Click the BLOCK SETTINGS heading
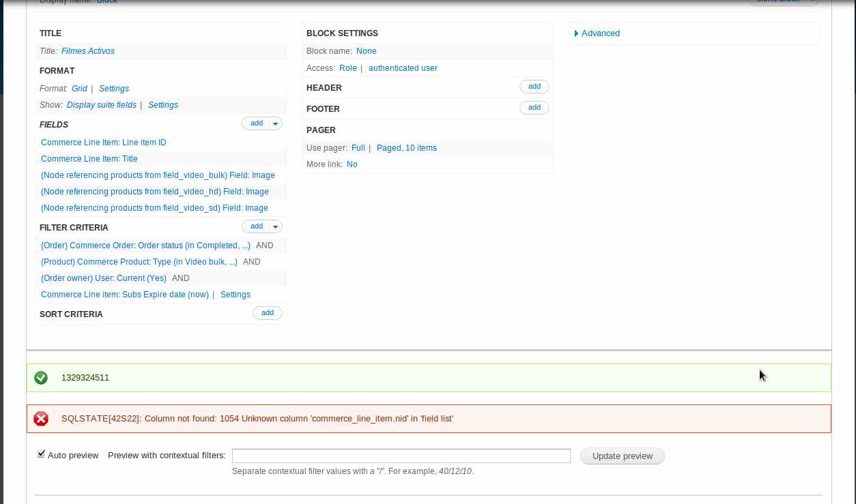Screen dimensions: 856x504 tap(342, 33)
